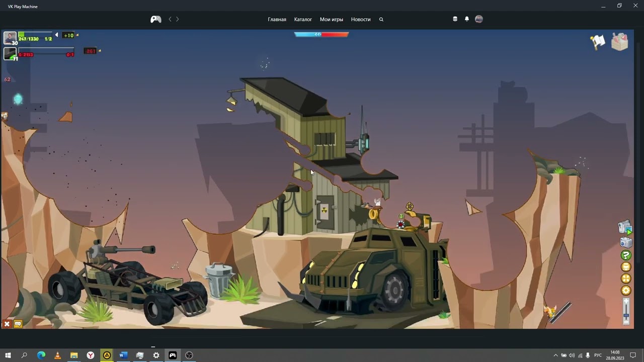The height and width of the screenshot is (362, 644).
Task: Open the notifications bell
Action: 467,19
